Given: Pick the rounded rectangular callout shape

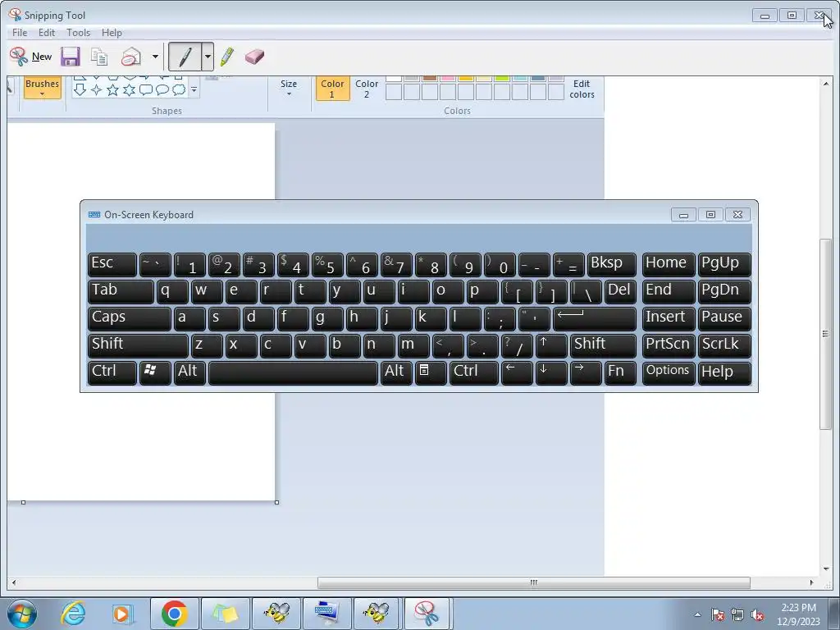Looking at the screenshot, I should [146, 89].
